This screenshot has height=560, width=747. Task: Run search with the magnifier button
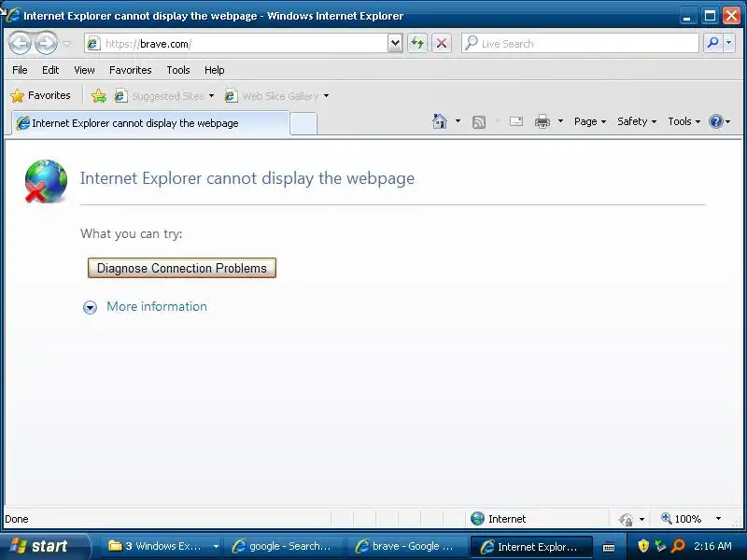click(x=712, y=43)
